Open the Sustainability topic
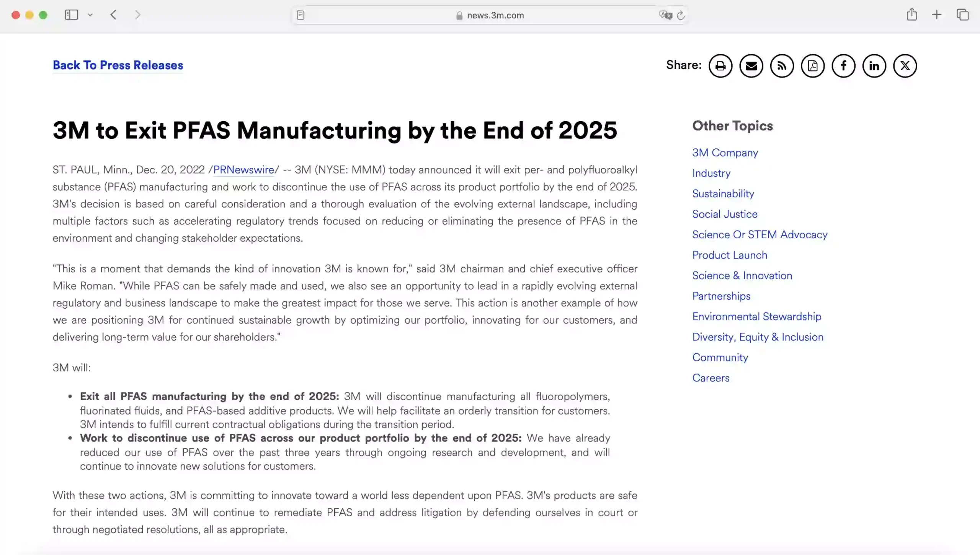Image resolution: width=980 pixels, height=555 pixels. coord(723,194)
